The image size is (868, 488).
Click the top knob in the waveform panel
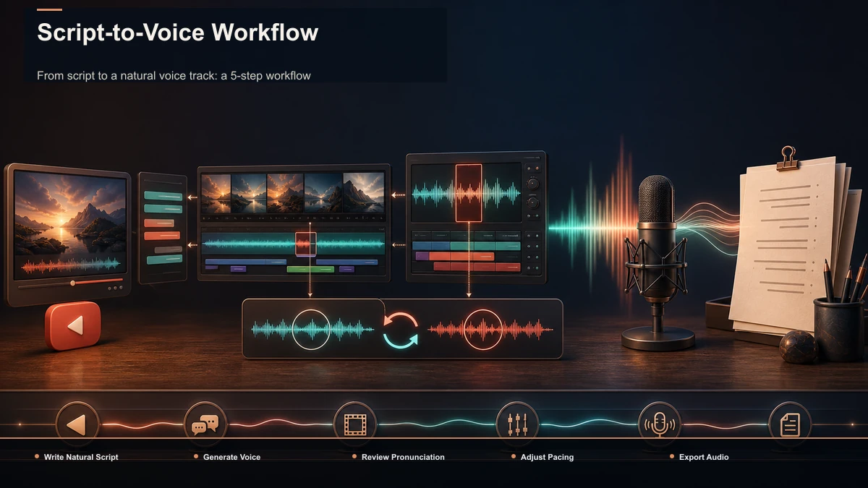pyautogui.click(x=533, y=184)
